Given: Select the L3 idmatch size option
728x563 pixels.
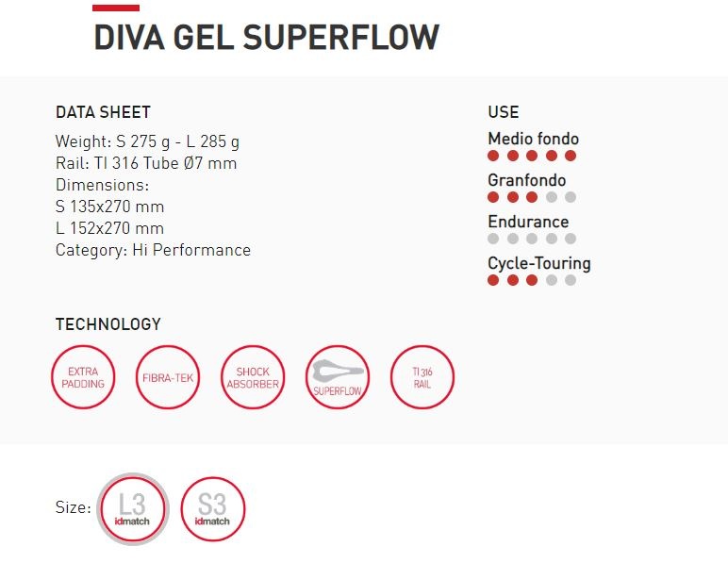Looking at the screenshot, I should pyautogui.click(x=133, y=509).
